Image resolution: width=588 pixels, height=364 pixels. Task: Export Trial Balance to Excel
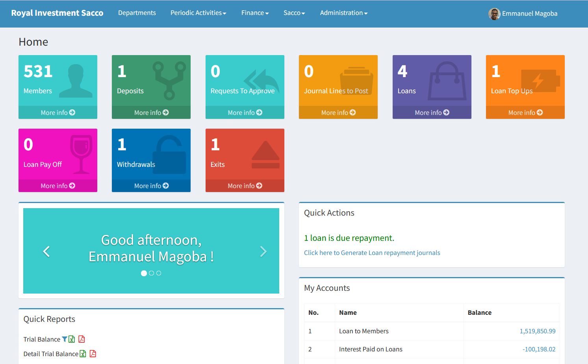click(x=72, y=339)
